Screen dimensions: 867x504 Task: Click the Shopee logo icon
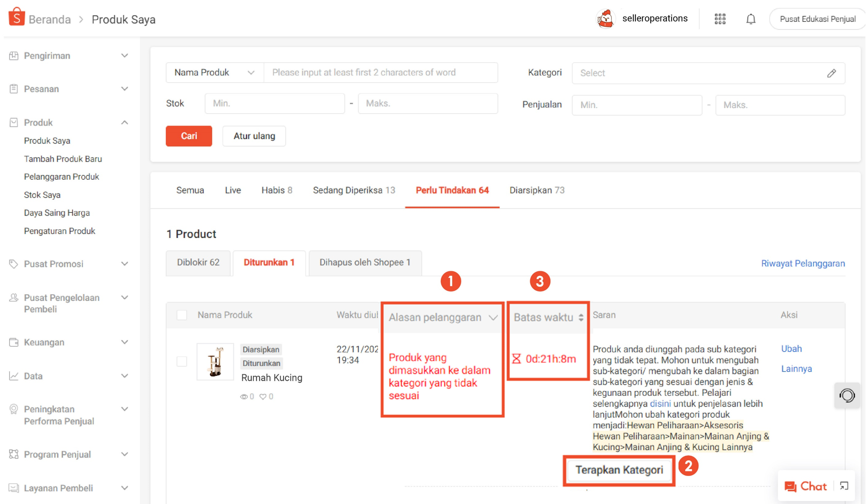(16, 17)
